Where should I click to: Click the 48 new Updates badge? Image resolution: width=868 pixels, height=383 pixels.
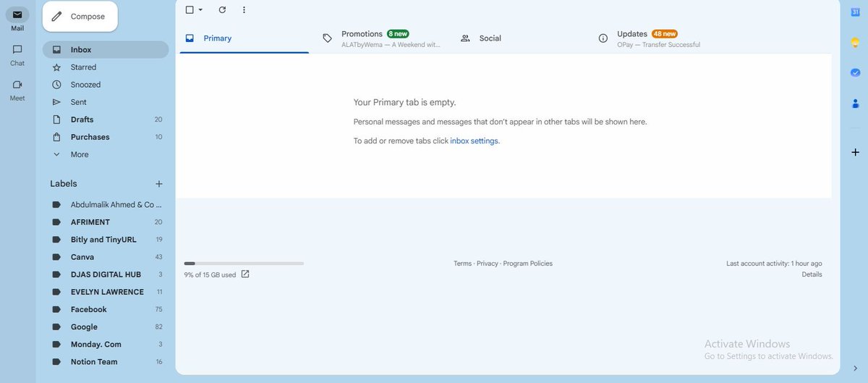point(665,34)
